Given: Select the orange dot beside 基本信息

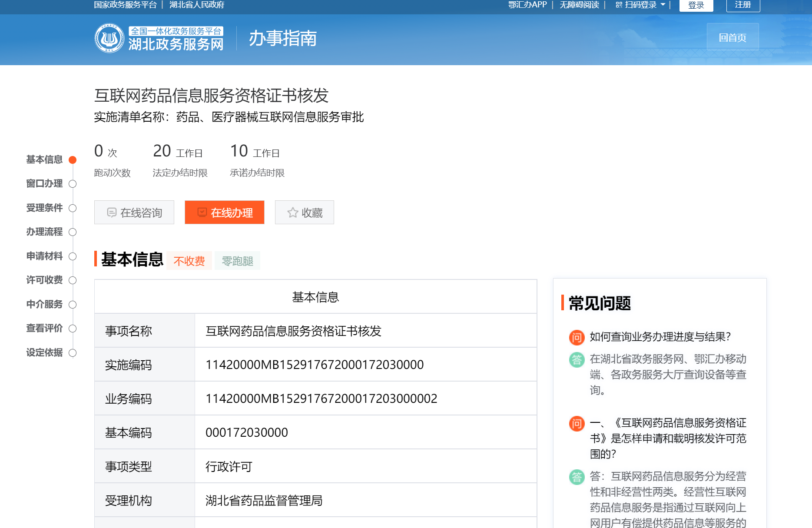Looking at the screenshot, I should click(x=73, y=160).
